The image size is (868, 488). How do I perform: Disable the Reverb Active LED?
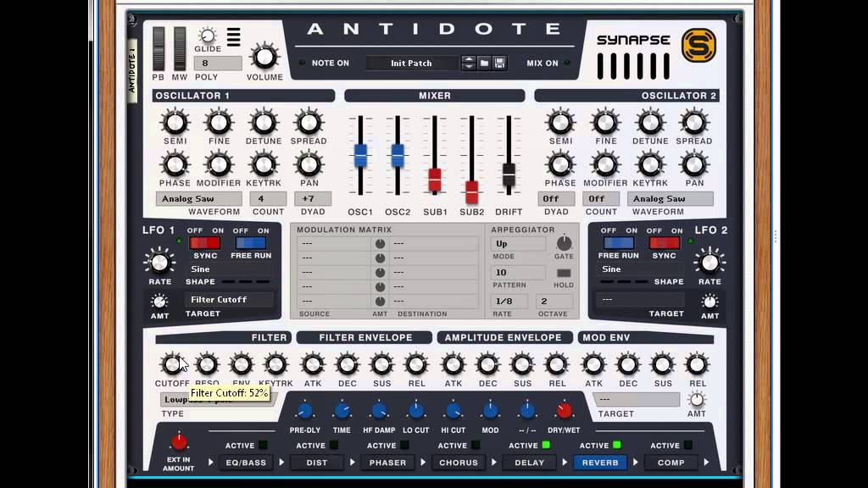click(x=617, y=445)
